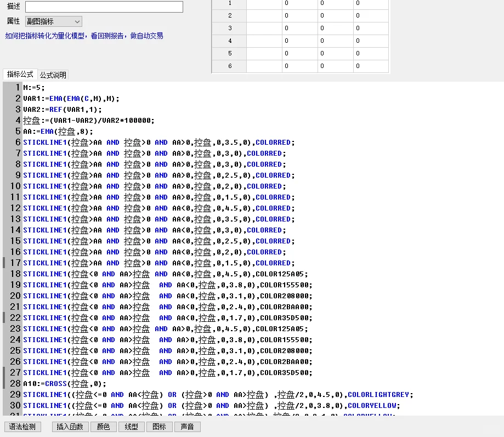Click the 线型 line style button

[132, 427]
